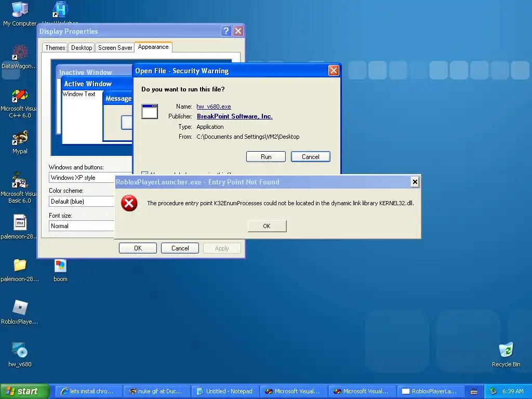Switch to second Microsoft Visual taskbar button
The height and width of the screenshot is (399, 532).
tap(362, 391)
